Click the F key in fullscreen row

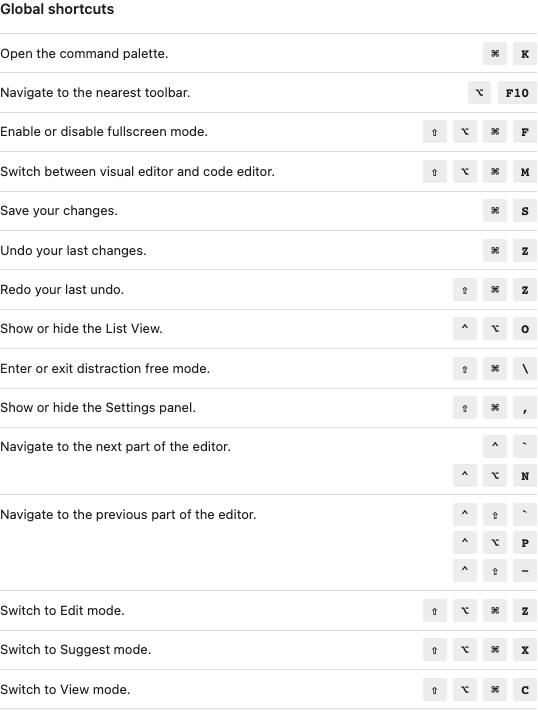point(525,132)
